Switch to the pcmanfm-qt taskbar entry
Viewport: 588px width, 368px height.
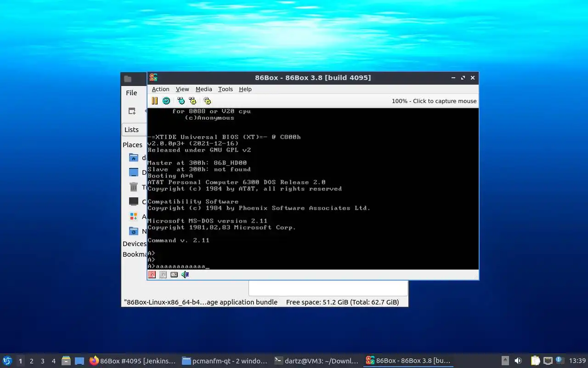(x=225, y=361)
